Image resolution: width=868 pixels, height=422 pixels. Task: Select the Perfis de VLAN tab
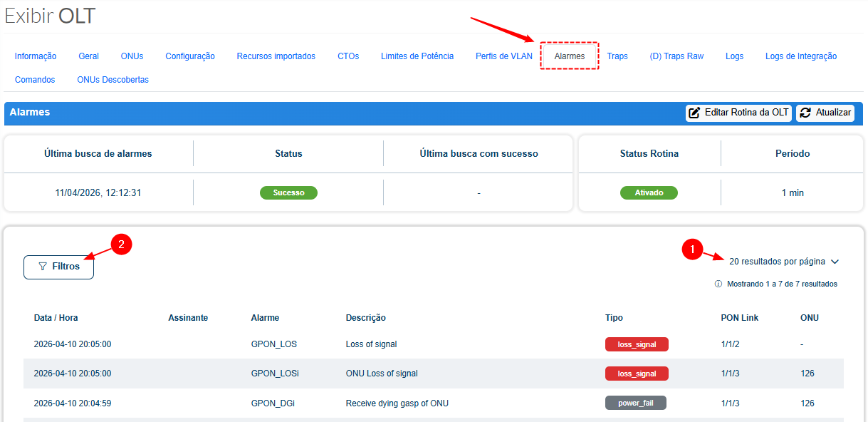click(x=504, y=56)
